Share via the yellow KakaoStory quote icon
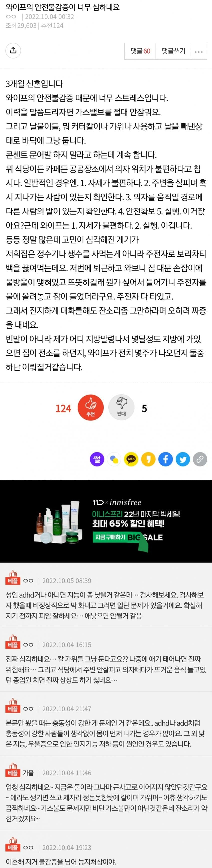Image resolution: width=212 pixels, height=868 pixels. click(148, 459)
